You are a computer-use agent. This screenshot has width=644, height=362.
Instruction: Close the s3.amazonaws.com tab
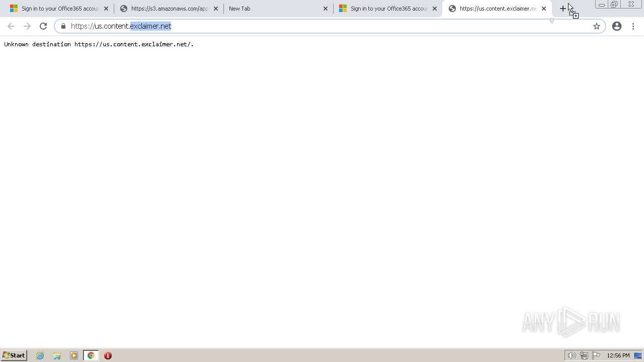tap(216, 9)
